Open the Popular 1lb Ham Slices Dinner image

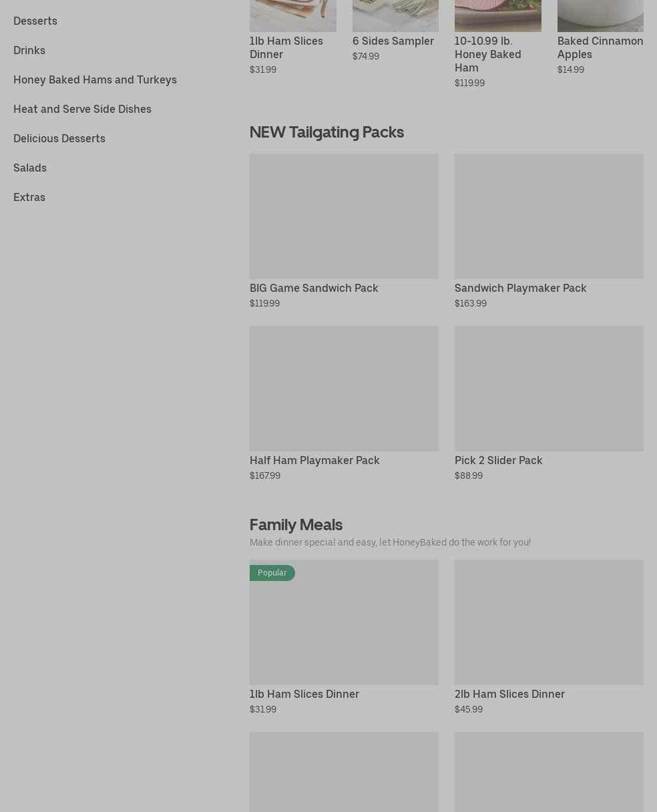click(344, 622)
